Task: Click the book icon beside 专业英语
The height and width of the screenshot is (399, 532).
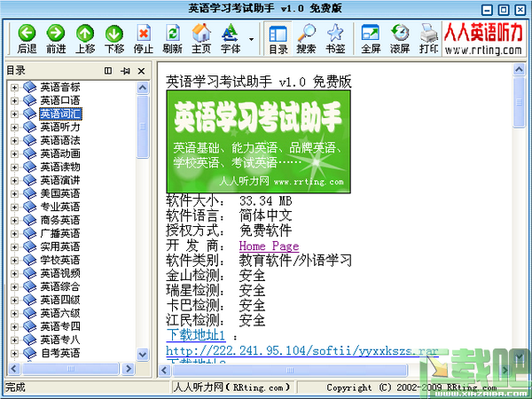Action: click(x=30, y=207)
